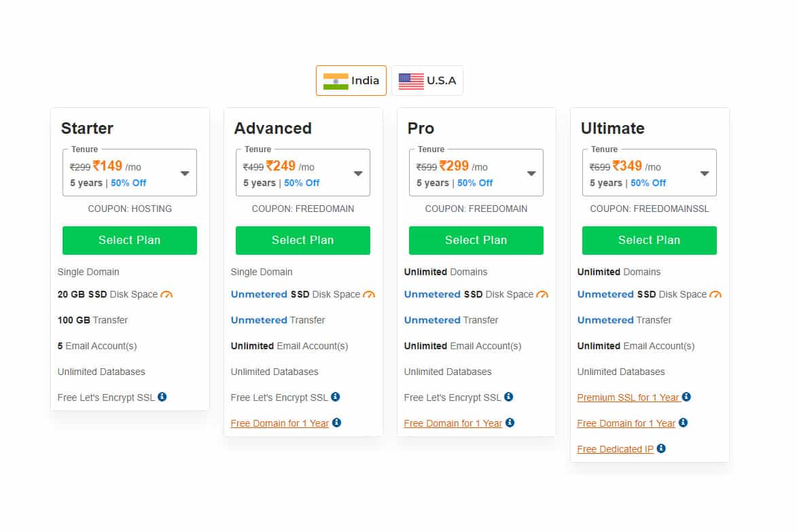Switch to the U.S.A pricing tab
797x532 pixels.
427,80
